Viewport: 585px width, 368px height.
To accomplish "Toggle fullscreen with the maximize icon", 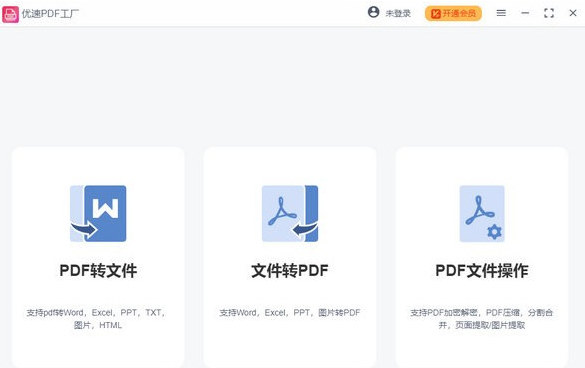I will tap(549, 13).
